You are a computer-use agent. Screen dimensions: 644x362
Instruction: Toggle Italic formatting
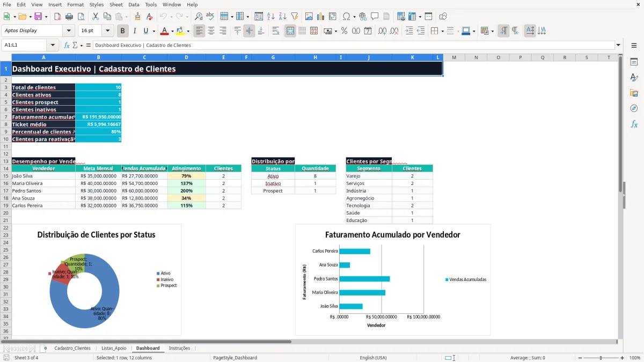click(134, 31)
